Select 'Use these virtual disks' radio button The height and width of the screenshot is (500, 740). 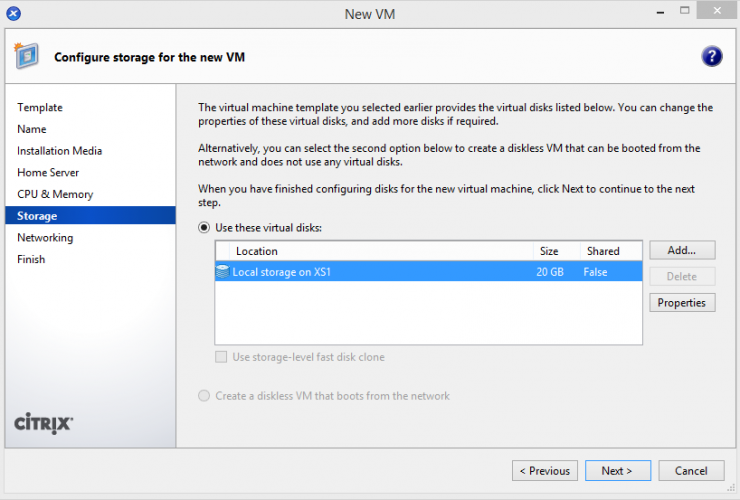pyautogui.click(x=205, y=228)
